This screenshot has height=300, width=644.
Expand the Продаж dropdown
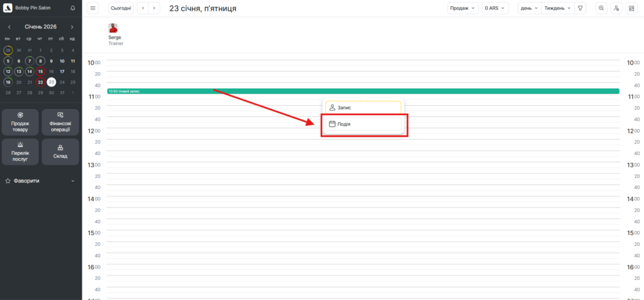[x=462, y=8]
